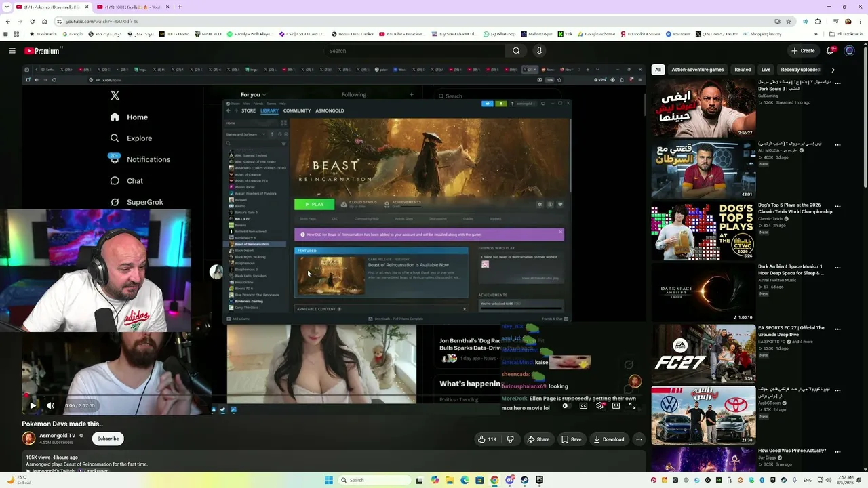Open options for EA SPORTS FC 27 video
868x488 pixels.
click(x=837, y=329)
